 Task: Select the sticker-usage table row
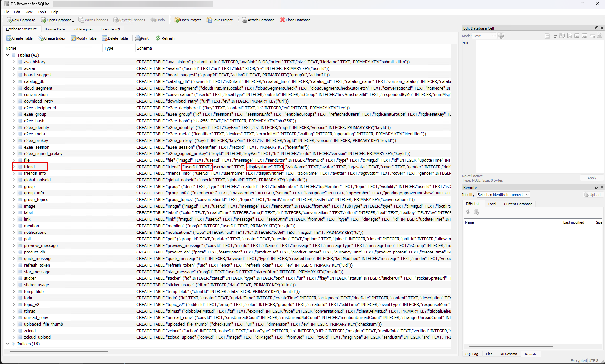pos(228,285)
